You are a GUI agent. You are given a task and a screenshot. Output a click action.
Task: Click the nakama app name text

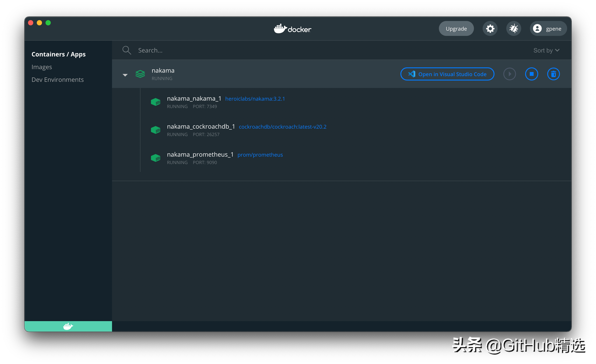163,70
